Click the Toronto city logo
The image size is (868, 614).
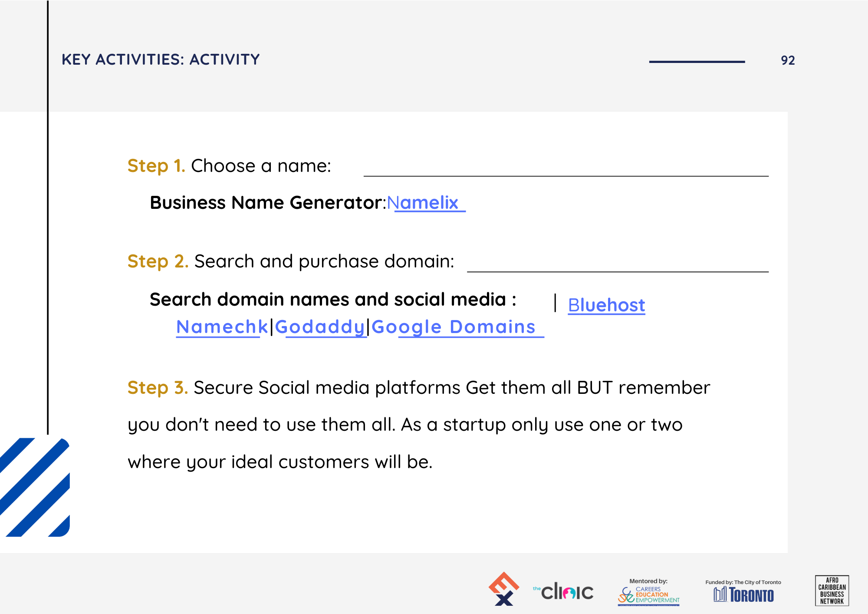[x=743, y=592]
